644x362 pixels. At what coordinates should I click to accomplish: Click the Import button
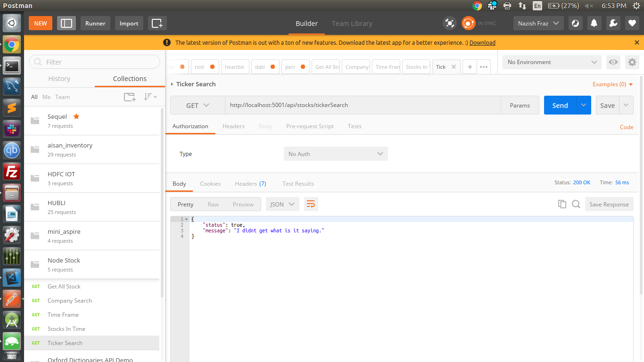point(129,23)
